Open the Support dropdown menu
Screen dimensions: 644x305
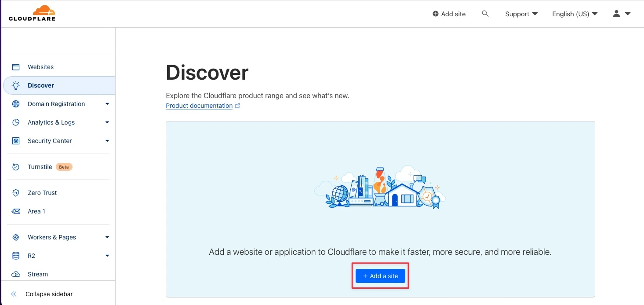pyautogui.click(x=521, y=14)
